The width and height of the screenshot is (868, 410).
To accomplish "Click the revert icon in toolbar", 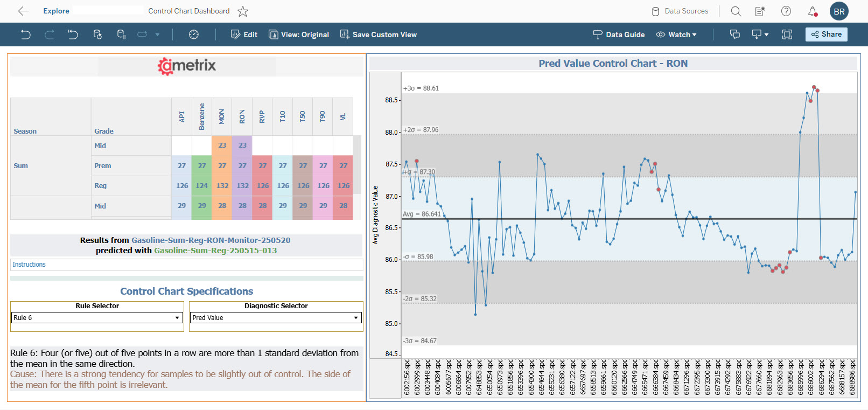I will [x=73, y=34].
